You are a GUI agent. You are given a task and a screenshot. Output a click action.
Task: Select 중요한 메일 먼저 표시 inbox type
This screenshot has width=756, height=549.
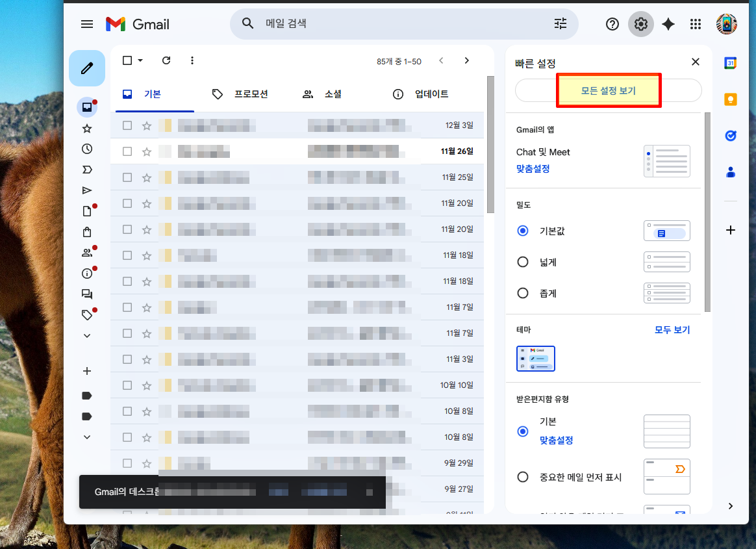523,477
